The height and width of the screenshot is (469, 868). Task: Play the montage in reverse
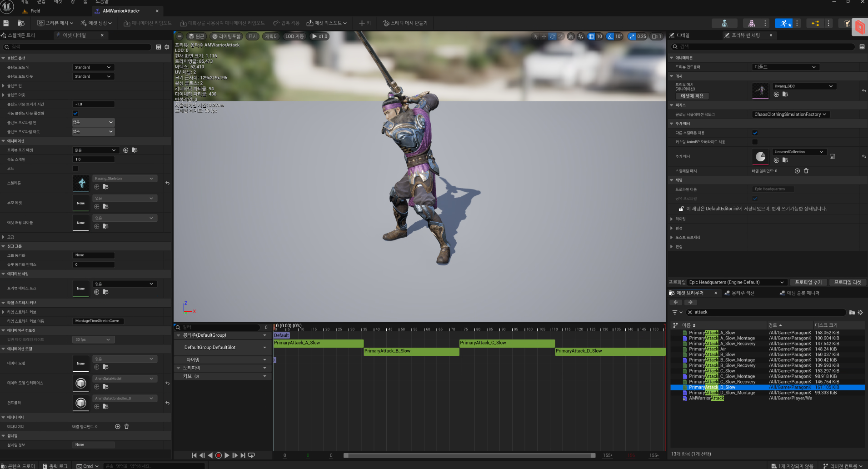tap(210, 455)
